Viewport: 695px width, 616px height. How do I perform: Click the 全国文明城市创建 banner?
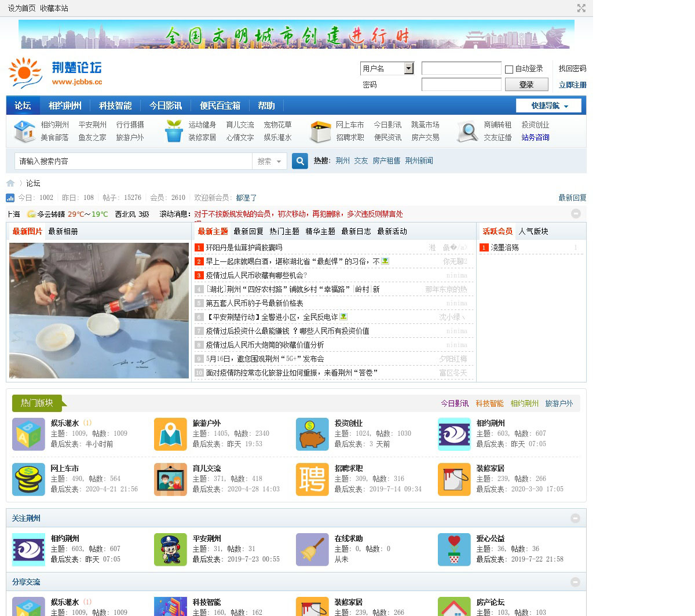297,34
